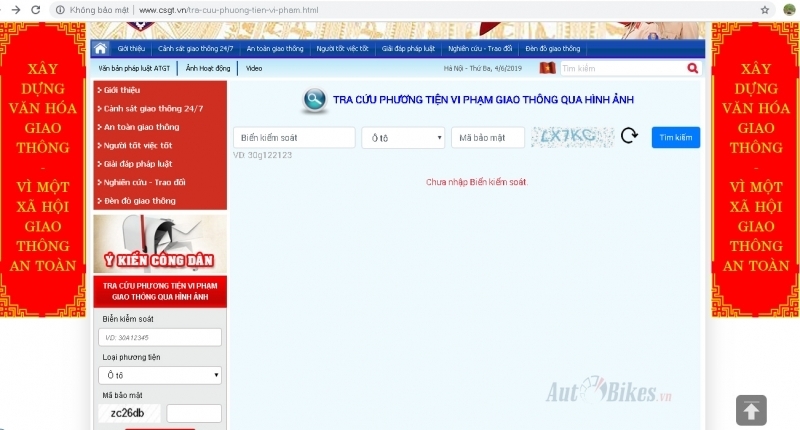800x430 pixels.
Task: Focus the Mã bảo mật field in main form
Action: click(x=488, y=138)
